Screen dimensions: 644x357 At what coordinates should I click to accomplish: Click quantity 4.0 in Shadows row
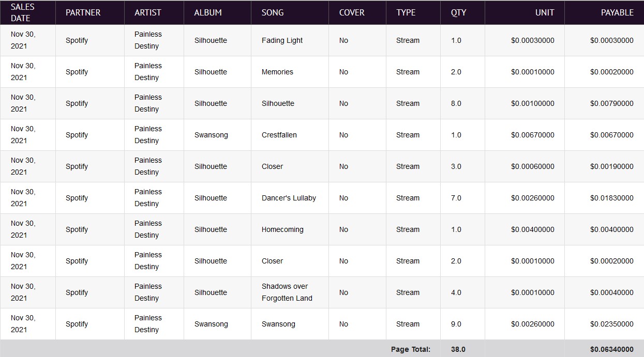[x=456, y=292]
